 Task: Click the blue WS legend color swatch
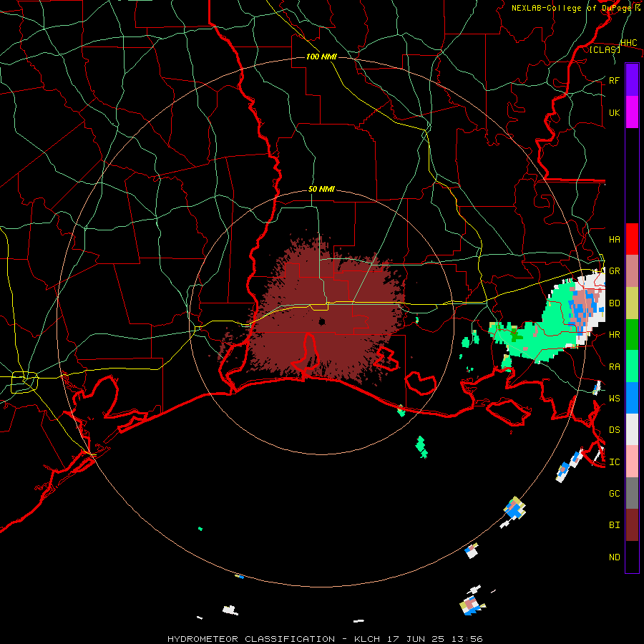click(632, 398)
